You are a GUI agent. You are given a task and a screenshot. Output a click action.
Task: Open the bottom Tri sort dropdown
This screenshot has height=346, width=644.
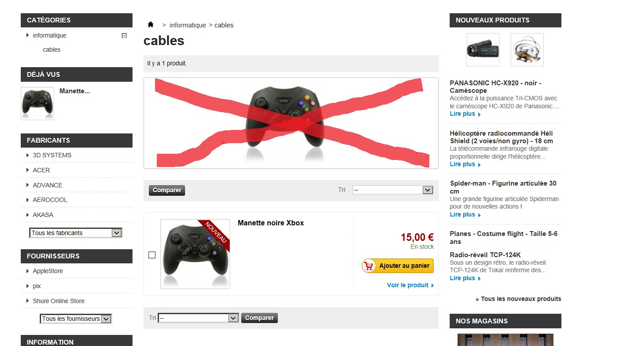click(198, 318)
